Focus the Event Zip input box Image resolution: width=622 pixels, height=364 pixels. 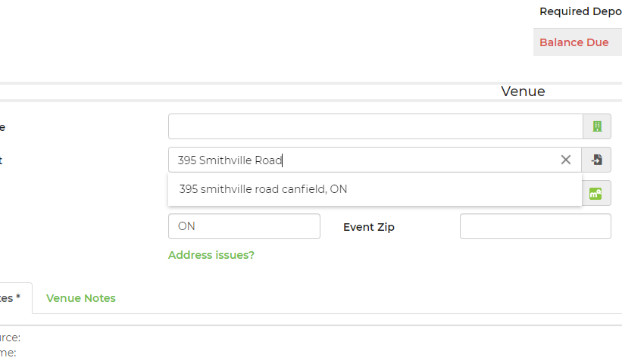pyautogui.click(x=535, y=226)
